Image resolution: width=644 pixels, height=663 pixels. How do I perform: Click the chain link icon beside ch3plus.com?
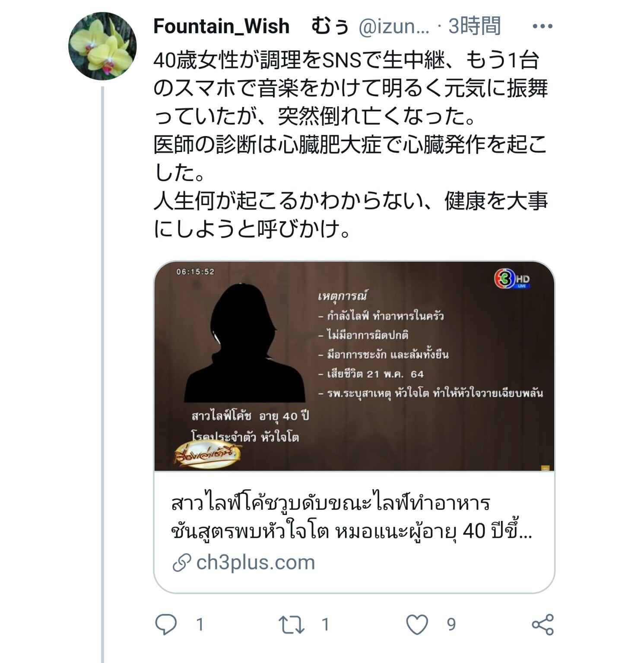tap(181, 563)
